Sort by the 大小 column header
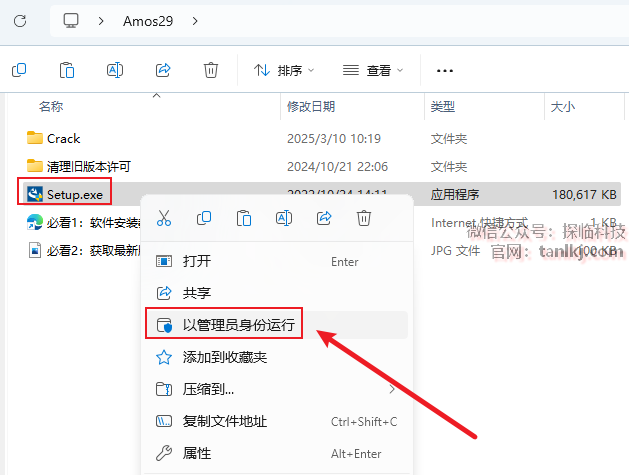629x475 pixels. pos(562,107)
